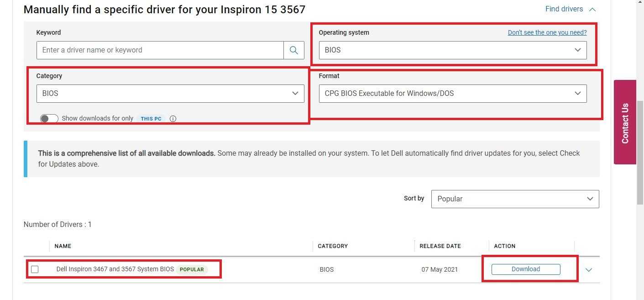Click the page vertical scrollbar thumb
Image resolution: width=644 pixels, height=300 pixels.
pyautogui.click(x=640, y=151)
